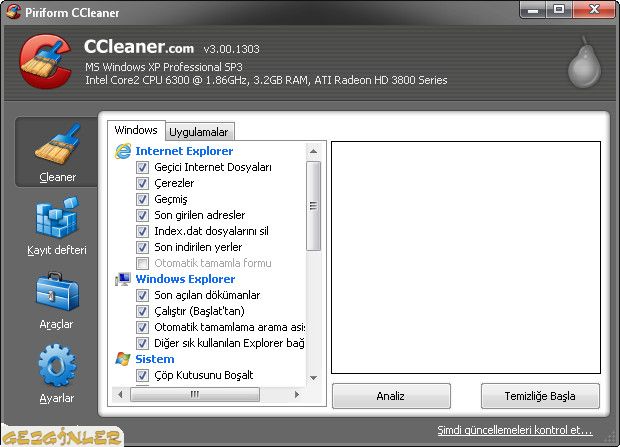Toggle Çöp Kutusunu Boşalt checkbox
Image resolution: width=620 pixels, height=447 pixels.
(142, 375)
